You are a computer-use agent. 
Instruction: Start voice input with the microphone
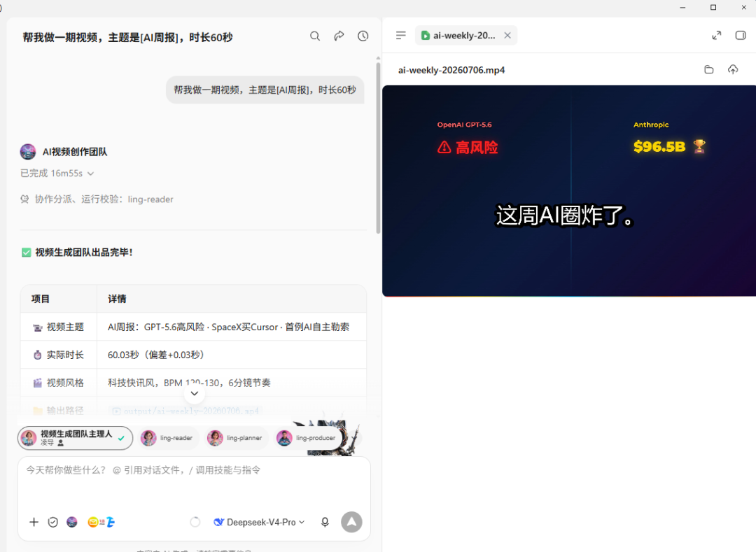click(325, 522)
